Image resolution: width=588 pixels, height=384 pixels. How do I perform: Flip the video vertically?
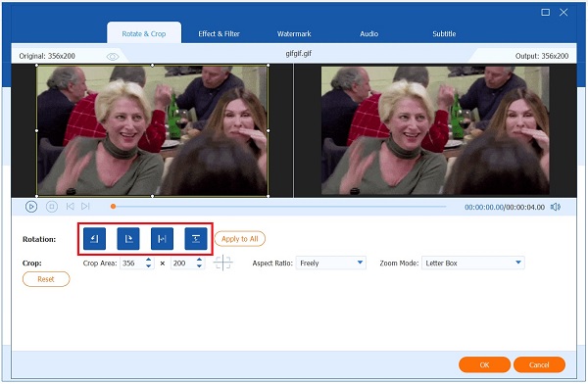(x=196, y=238)
